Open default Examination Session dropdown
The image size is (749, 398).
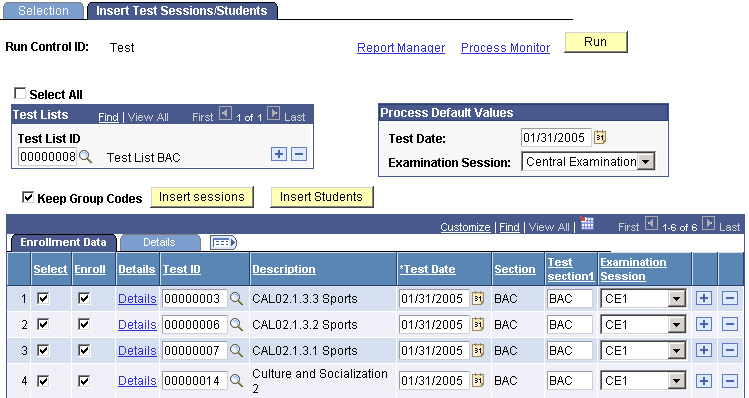coord(645,161)
